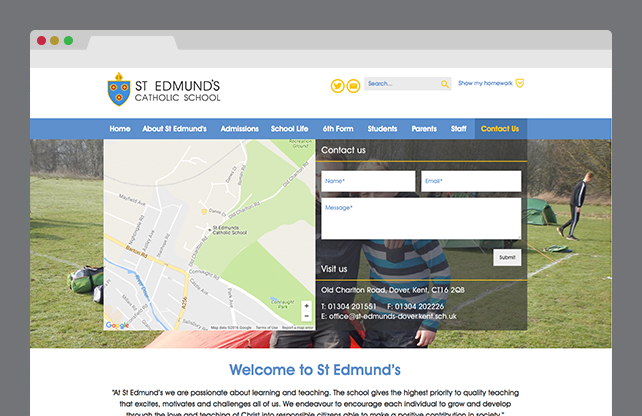
Task: Open the Home menu item
Action: pyautogui.click(x=120, y=129)
